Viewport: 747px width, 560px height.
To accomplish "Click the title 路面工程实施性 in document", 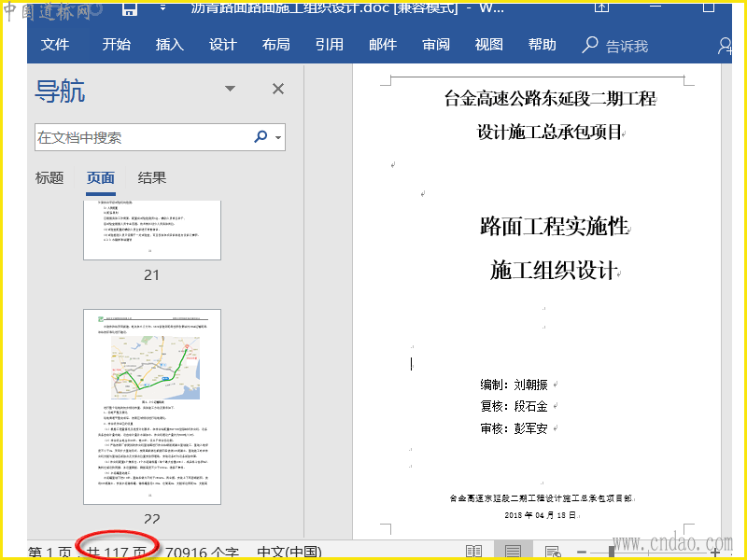I will click(554, 226).
